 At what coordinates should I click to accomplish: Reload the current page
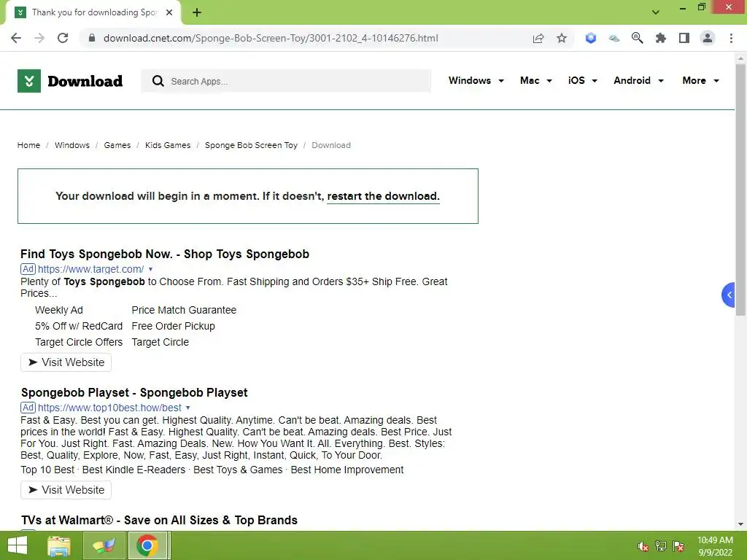pos(63,38)
